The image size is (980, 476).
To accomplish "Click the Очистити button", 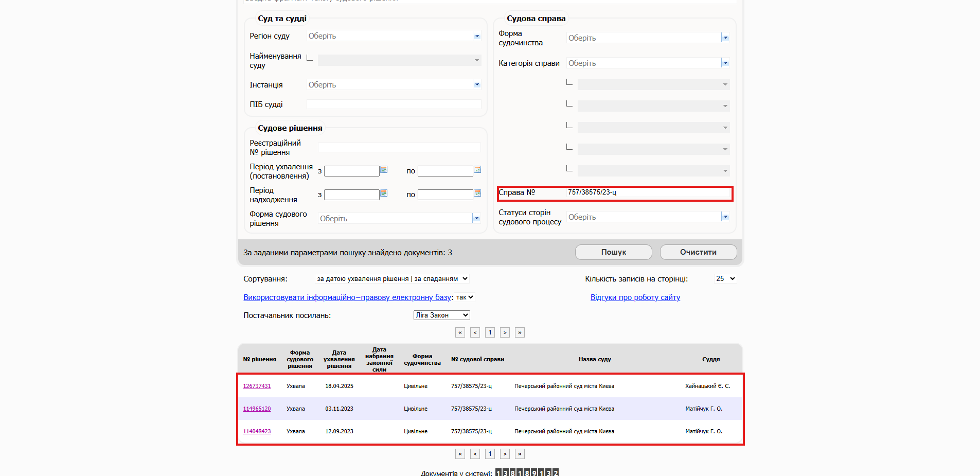I will [699, 252].
